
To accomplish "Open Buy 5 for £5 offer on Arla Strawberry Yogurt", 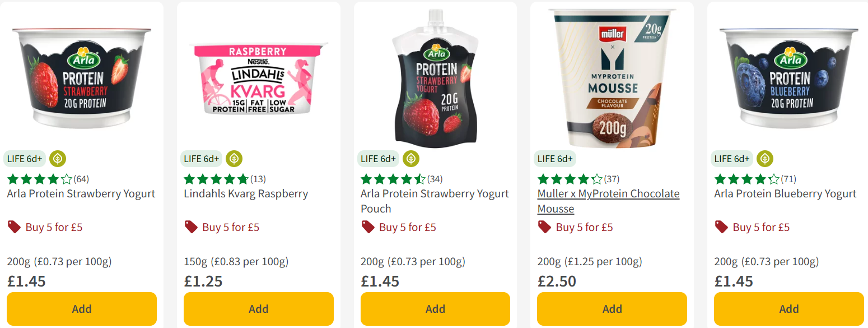I will (x=54, y=227).
